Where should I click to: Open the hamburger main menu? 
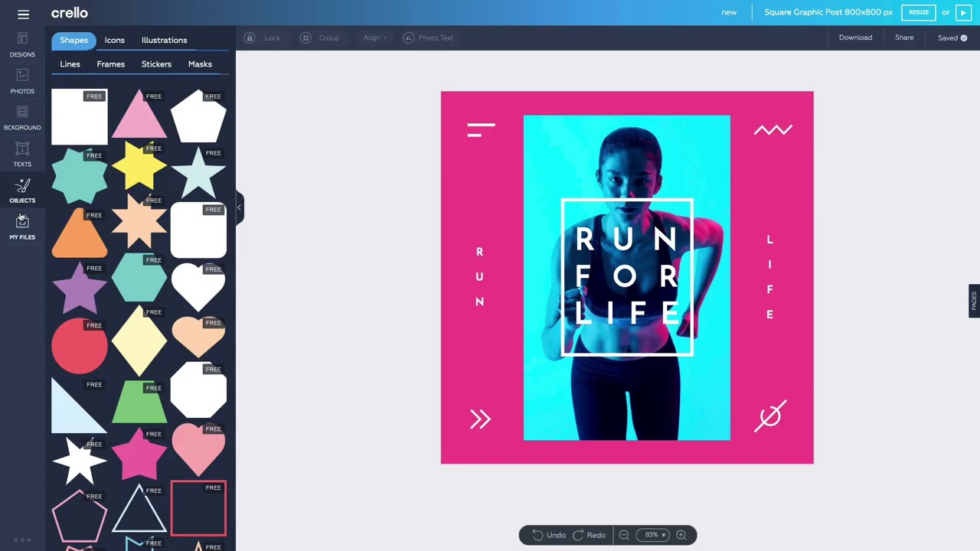[x=23, y=14]
